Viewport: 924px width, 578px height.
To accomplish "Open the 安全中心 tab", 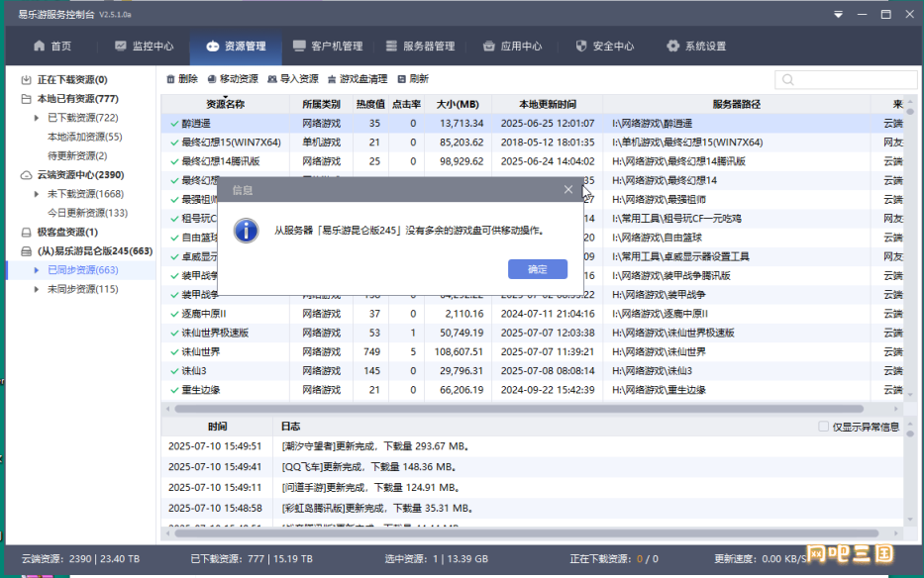I will pyautogui.click(x=604, y=46).
